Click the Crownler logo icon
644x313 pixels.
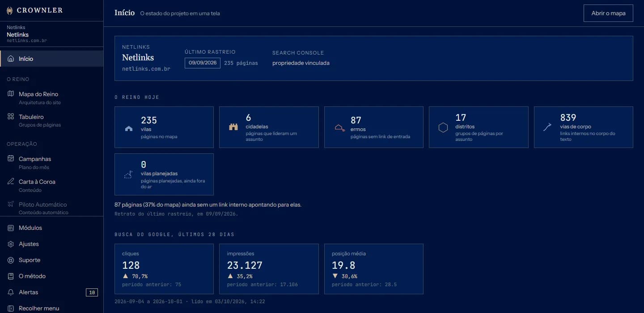pos(10,10)
